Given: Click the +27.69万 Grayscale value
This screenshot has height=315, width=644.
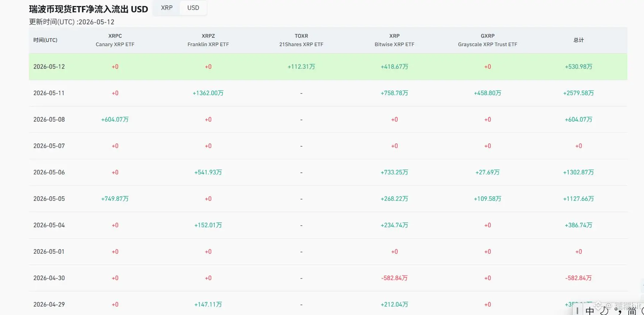Looking at the screenshot, I should [x=487, y=172].
